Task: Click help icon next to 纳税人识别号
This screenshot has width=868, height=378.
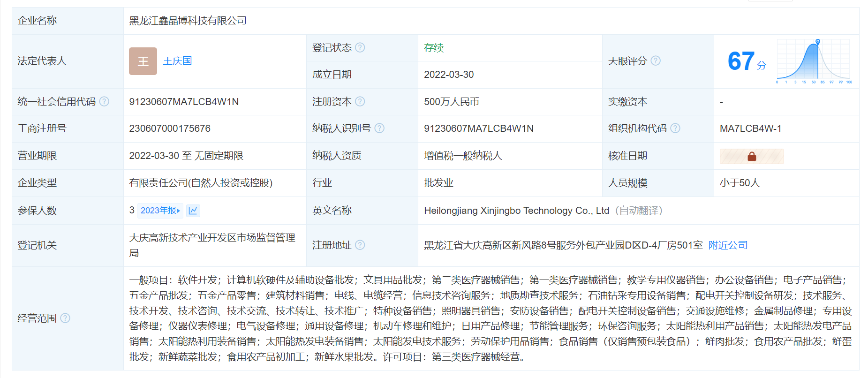Action: click(379, 128)
